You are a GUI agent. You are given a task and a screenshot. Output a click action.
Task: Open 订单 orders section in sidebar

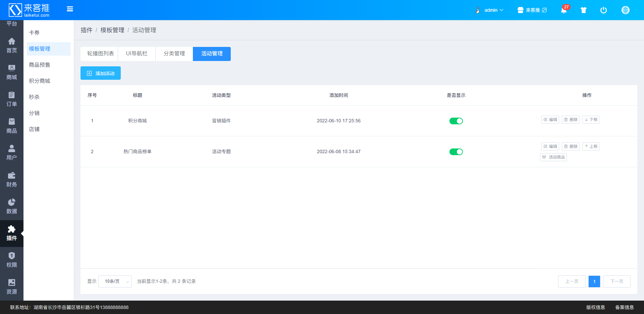click(x=12, y=99)
